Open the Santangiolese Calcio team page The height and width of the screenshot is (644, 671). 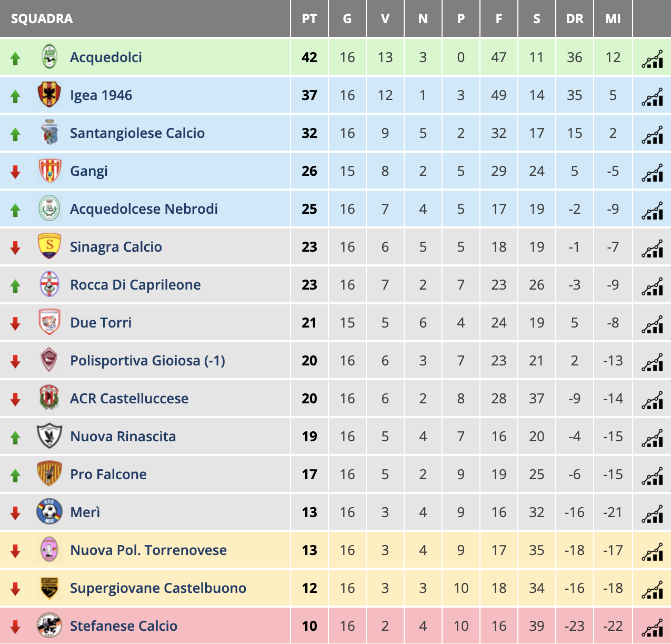[x=137, y=133]
